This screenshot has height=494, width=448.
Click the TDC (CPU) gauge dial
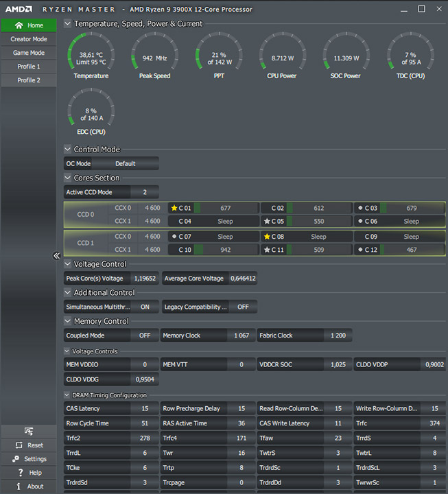point(410,52)
